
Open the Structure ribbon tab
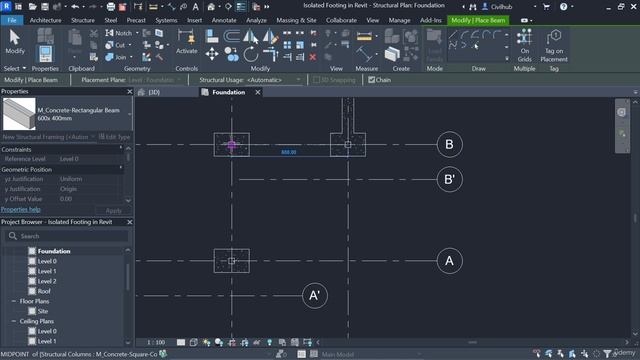pos(83,20)
